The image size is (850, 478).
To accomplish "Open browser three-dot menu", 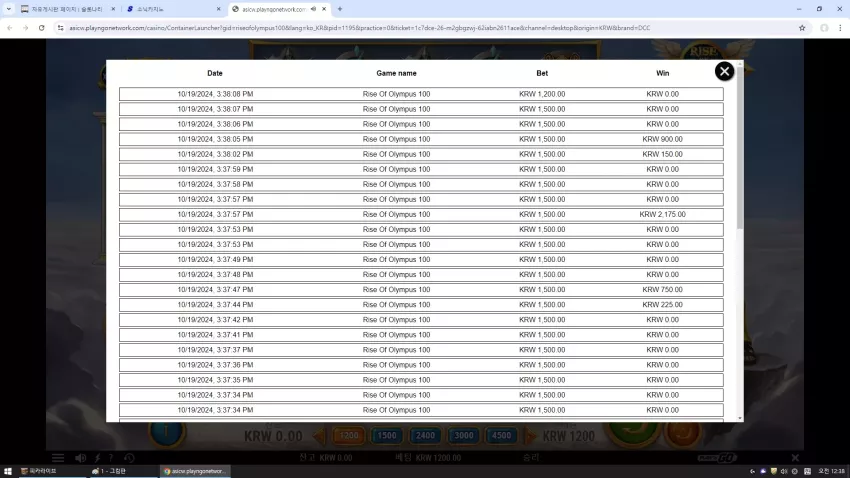I will [x=840, y=28].
